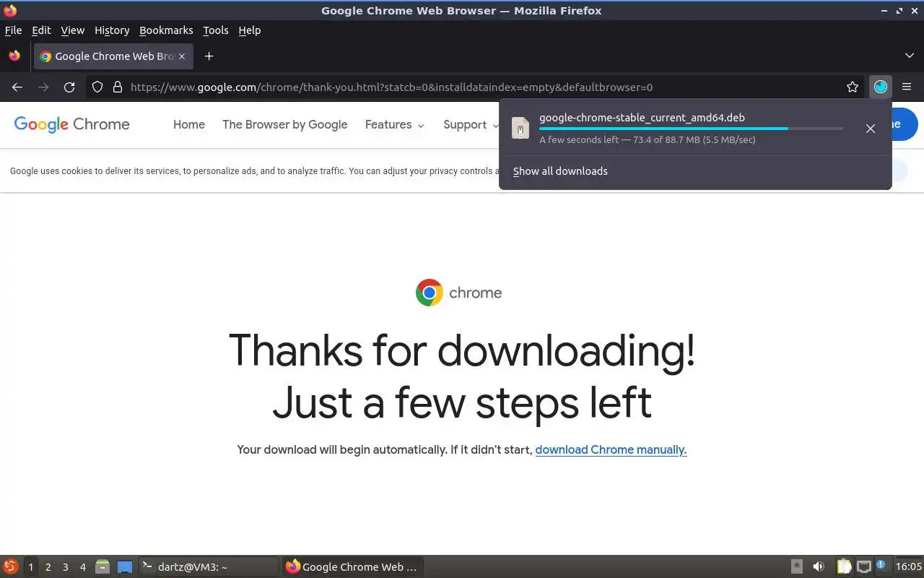Select Firefox Google Chrome Web taskbar entry
924x578 pixels.
(354, 567)
